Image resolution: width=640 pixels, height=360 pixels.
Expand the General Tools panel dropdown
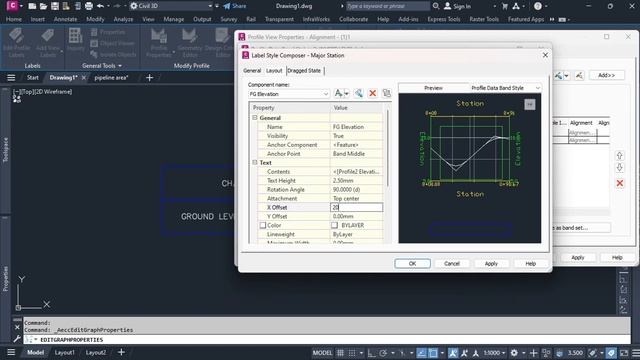click(x=102, y=66)
